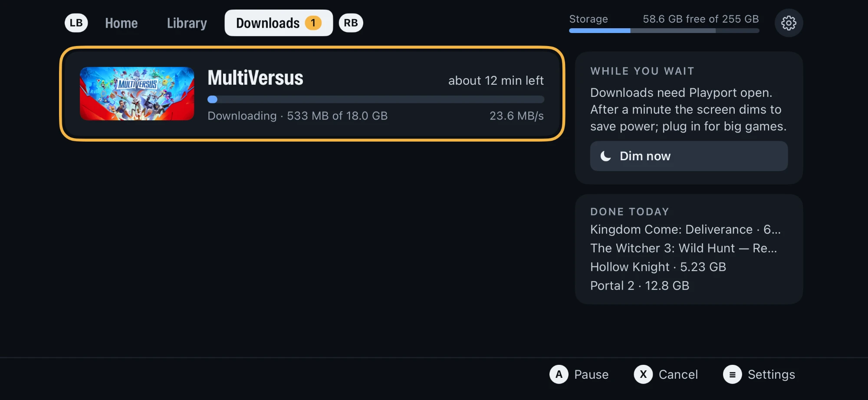The width and height of the screenshot is (868, 400).
Task: Click the A button glyph for Pause
Action: click(559, 374)
